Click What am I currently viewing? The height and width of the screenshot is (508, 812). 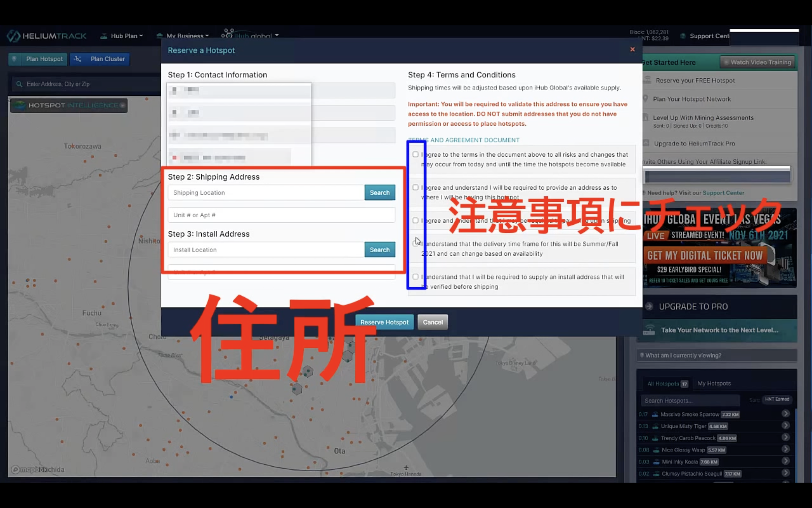(716, 356)
